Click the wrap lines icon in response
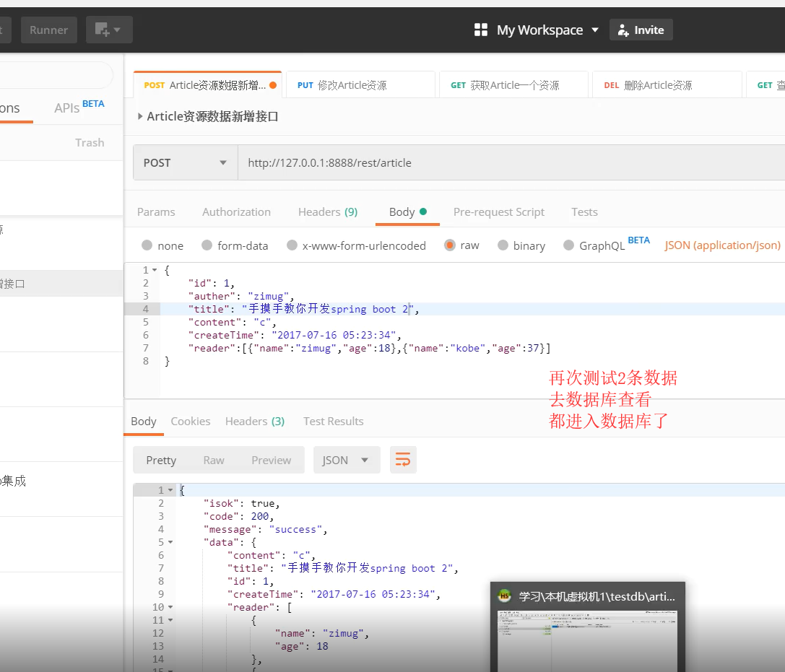 coord(403,460)
